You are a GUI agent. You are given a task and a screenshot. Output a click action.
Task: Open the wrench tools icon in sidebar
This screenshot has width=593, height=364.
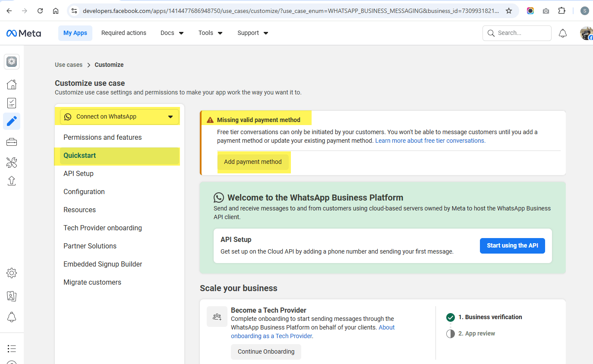12,163
